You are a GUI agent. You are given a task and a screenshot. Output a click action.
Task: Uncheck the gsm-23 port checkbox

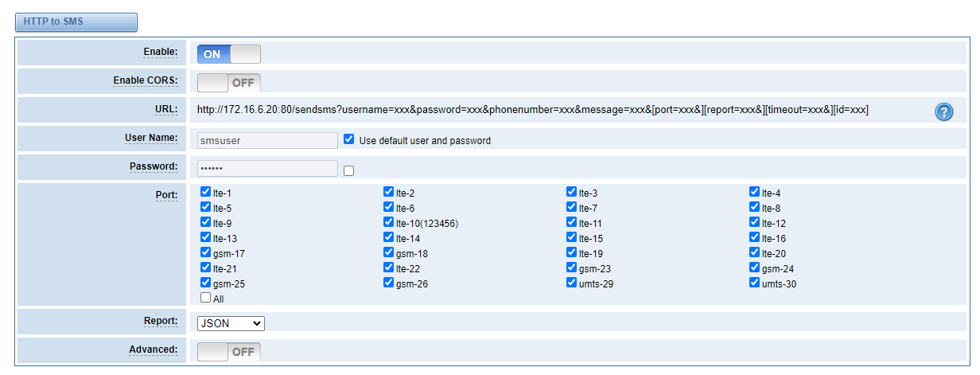tap(571, 268)
